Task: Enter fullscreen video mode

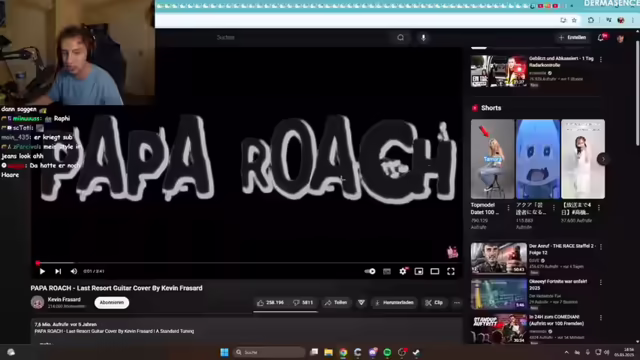Action: [x=451, y=271]
